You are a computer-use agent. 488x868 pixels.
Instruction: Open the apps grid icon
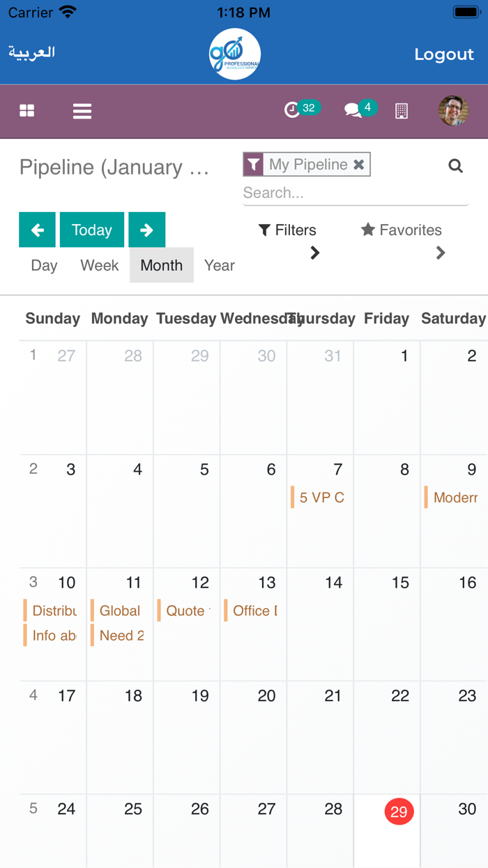tap(27, 111)
